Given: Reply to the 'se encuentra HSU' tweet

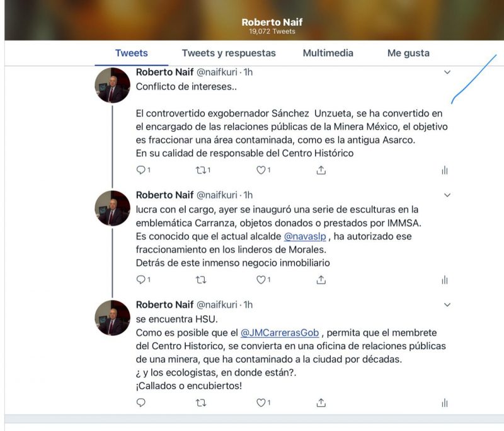Looking at the screenshot, I should (141, 403).
